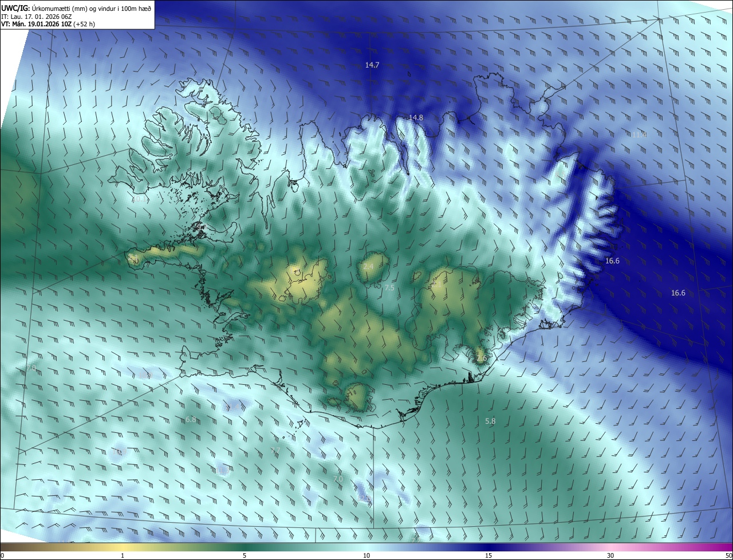The height and width of the screenshot is (560, 733).
Task: Click the color scale at label '5'
Action: [245, 555]
